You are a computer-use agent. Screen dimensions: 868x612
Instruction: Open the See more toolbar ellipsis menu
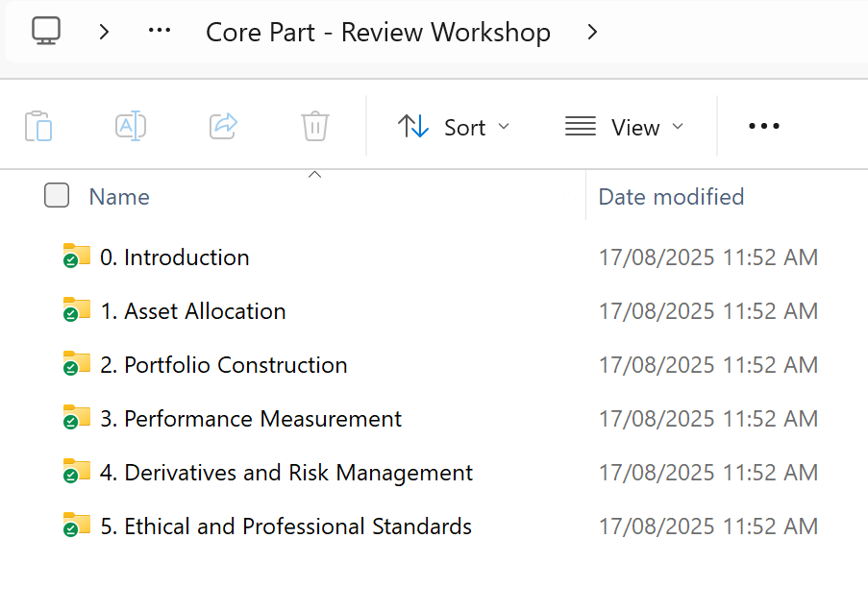click(763, 127)
